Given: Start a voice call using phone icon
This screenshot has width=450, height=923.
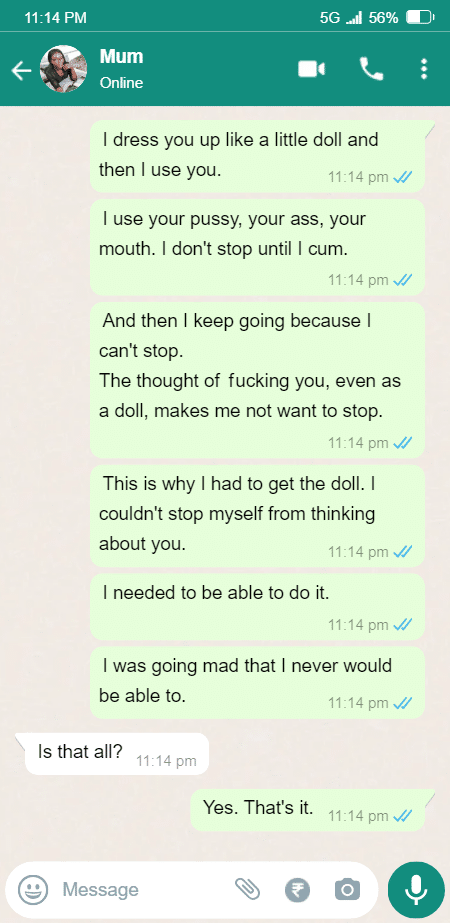Looking at the screenshot, I should click(372, 69).
